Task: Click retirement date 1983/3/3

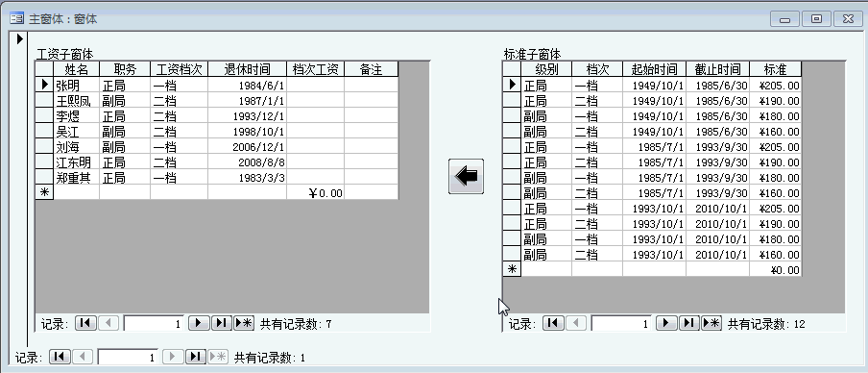Action: point(248,177)
